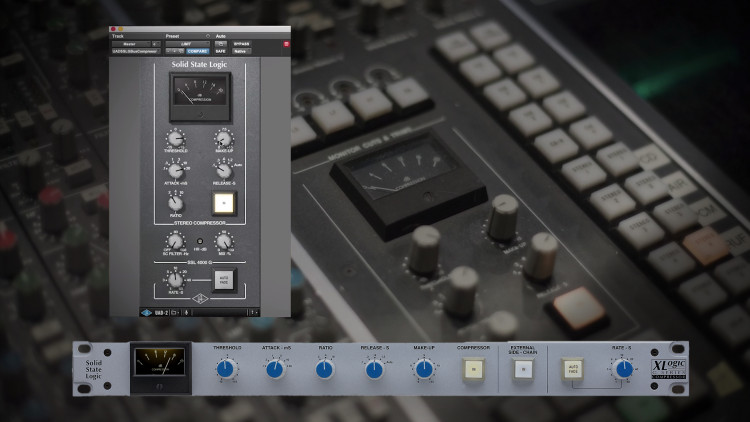Screen dimensions: 750x422
Task: Open the menu arrow at right of UAD toolbar
Action: [254, 312]
